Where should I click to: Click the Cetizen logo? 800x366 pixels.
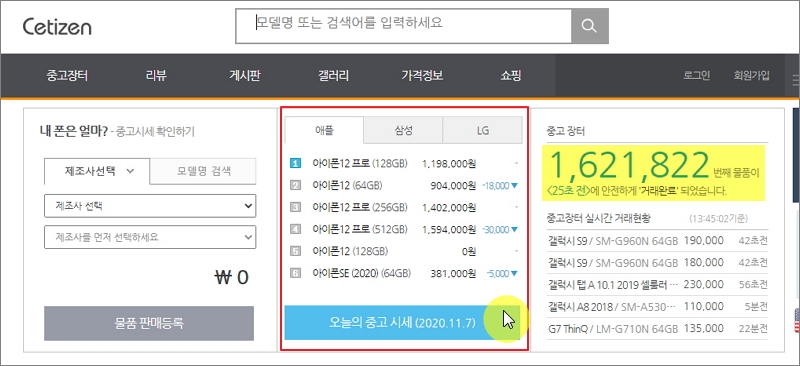[x=57, y=27]
